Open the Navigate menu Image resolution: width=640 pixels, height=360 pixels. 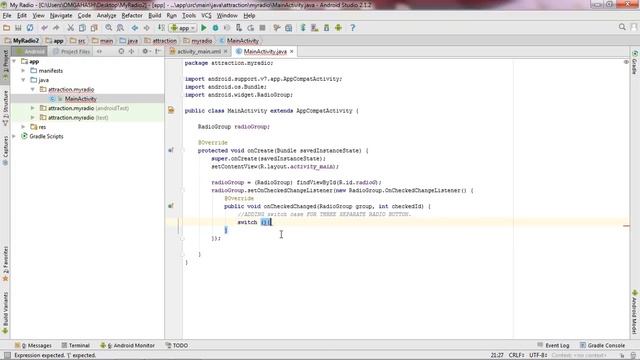point(61,16)
